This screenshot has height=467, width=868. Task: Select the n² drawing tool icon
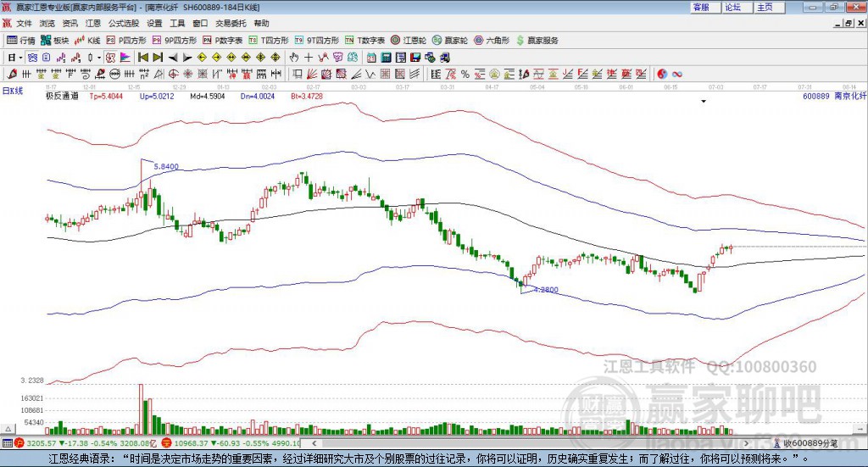(x=144, y=74)
